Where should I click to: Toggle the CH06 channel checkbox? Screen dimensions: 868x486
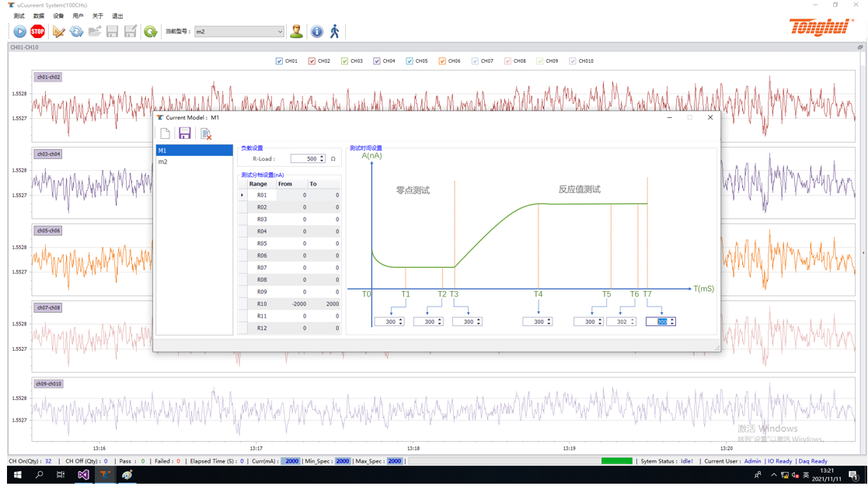(442, 61)
